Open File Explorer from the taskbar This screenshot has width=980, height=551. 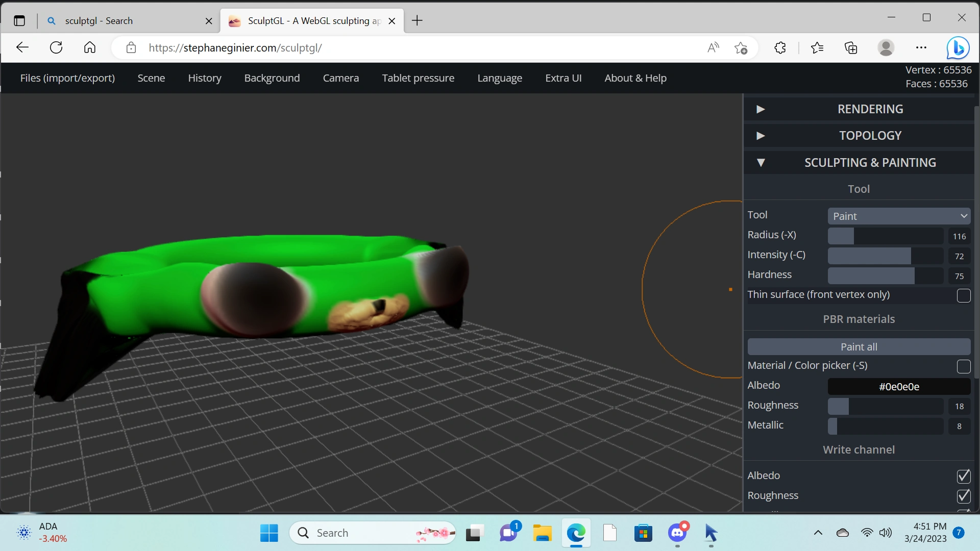click(543, 533)
